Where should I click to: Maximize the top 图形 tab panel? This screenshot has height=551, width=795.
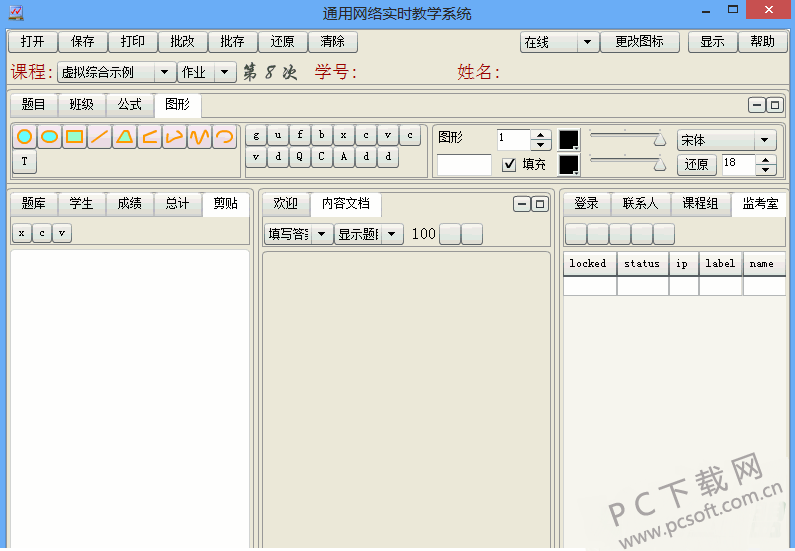[775, 105]
